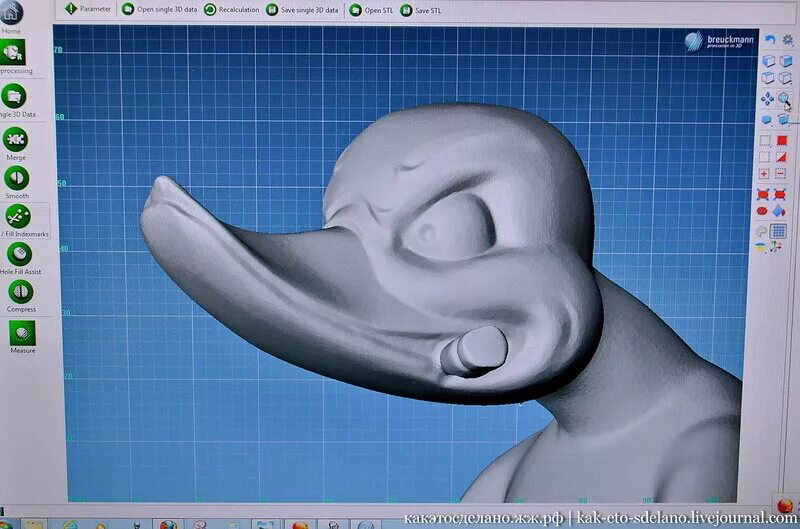Click the red ellipse delete-selection icon
800x529 pixels.
(x=762, y=211)
